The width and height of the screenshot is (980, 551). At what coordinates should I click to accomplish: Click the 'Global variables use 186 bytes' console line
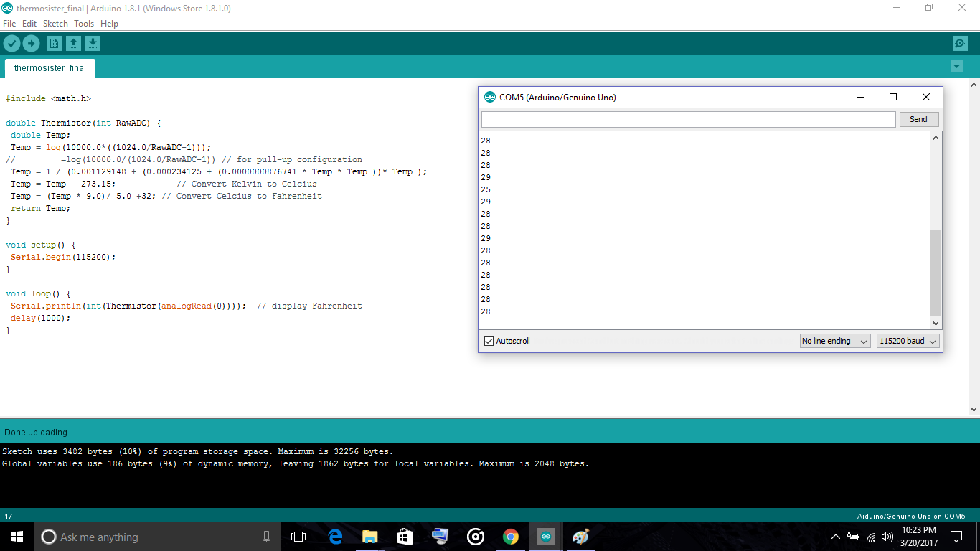296,463
